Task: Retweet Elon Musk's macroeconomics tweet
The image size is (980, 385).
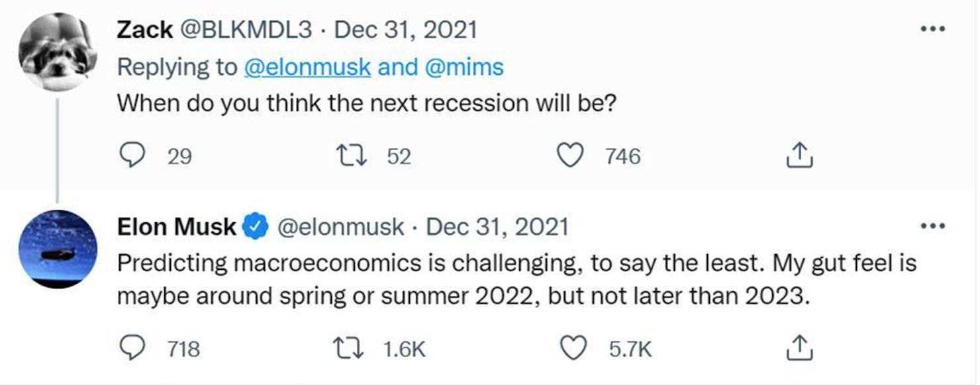Action: click(x=348, y=349)
